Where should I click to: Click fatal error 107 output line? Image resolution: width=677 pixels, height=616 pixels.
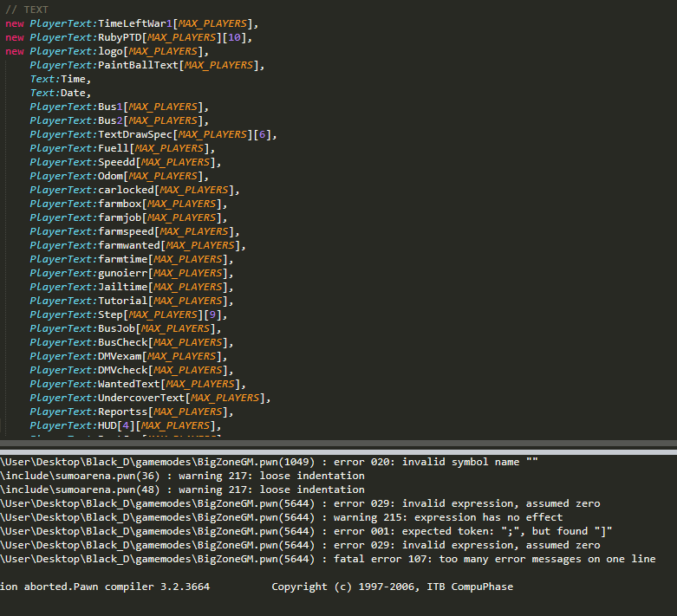[329, 559]
